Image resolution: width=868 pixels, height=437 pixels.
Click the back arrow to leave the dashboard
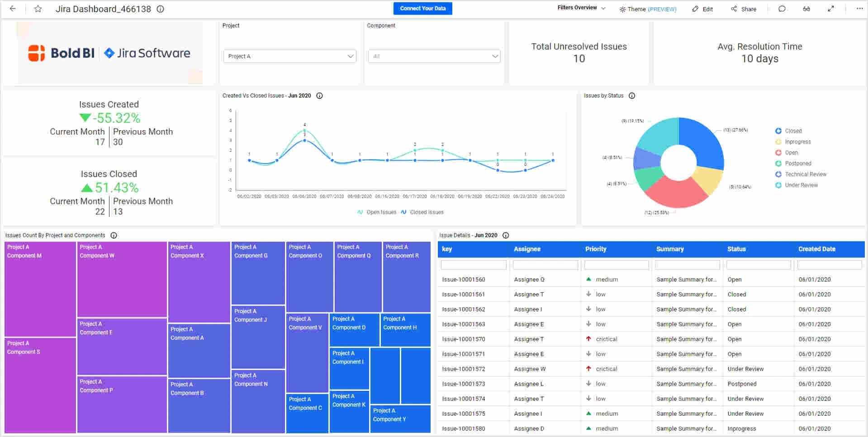(12, 9)
